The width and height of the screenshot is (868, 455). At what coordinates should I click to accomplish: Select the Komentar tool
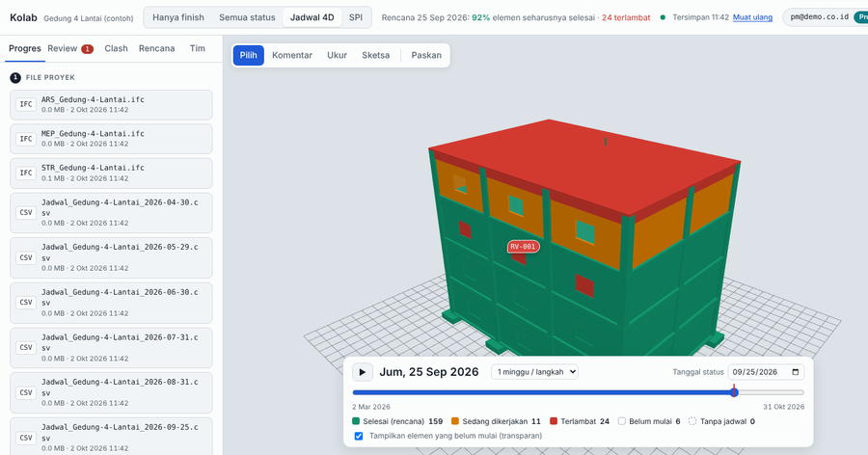(x=292, y=55)
